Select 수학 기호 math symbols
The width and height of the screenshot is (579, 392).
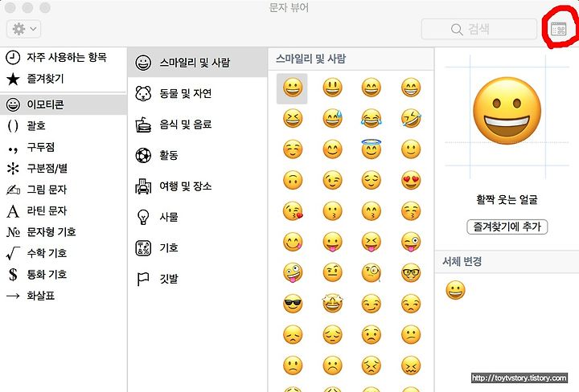pos(64,253)
